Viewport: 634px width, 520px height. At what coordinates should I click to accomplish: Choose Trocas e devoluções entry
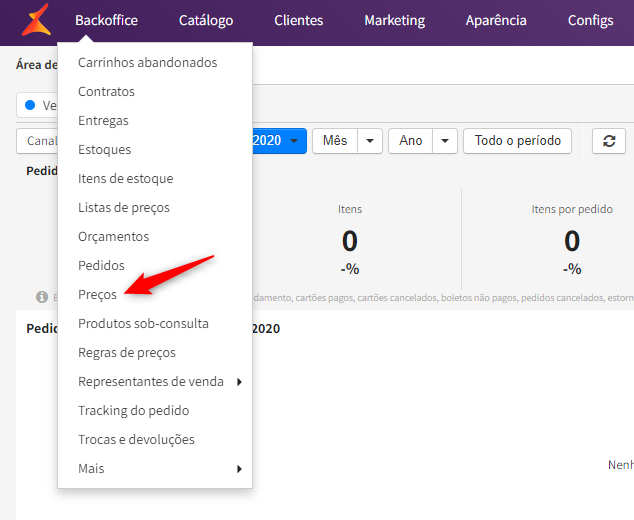(x=136, y=440)
